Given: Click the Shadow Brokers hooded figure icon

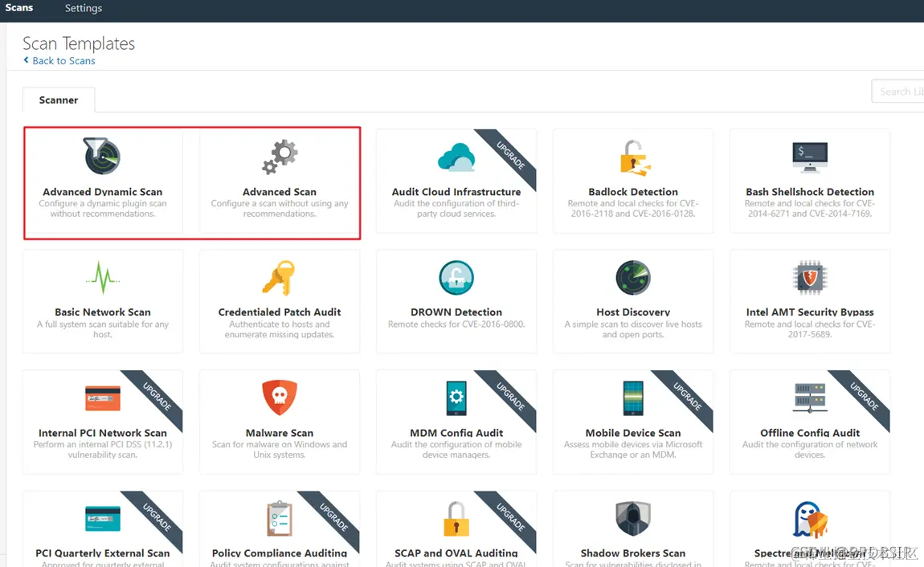Looking at the screenshot, I should (633, 518).
